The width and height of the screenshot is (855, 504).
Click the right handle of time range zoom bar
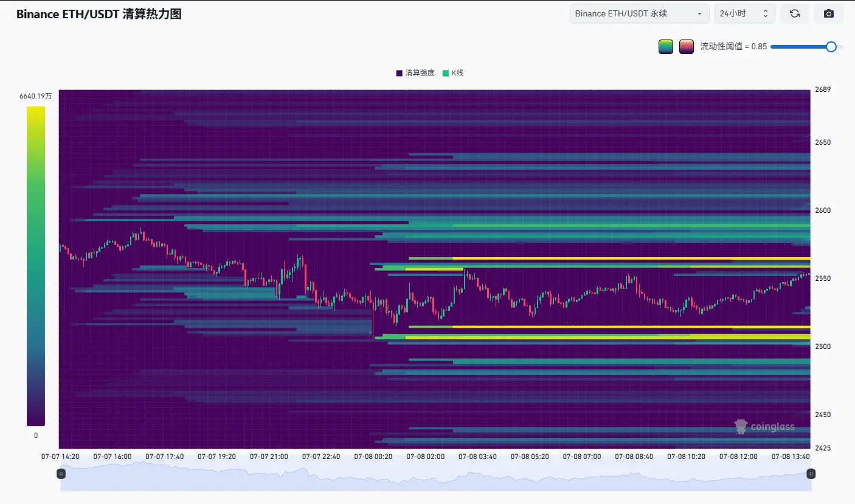pos(811,474)
